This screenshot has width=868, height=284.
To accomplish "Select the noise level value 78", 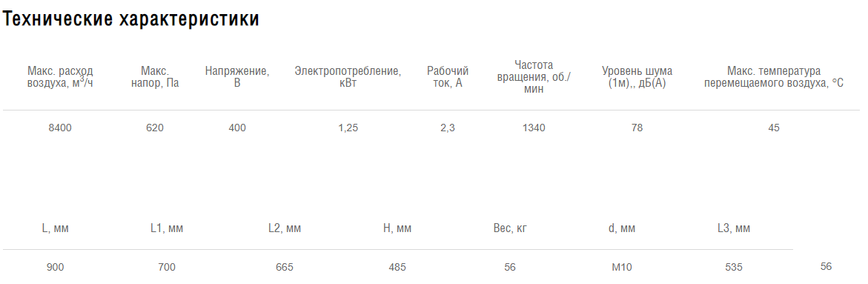I will pyautogui.click(x=637, y=128).
